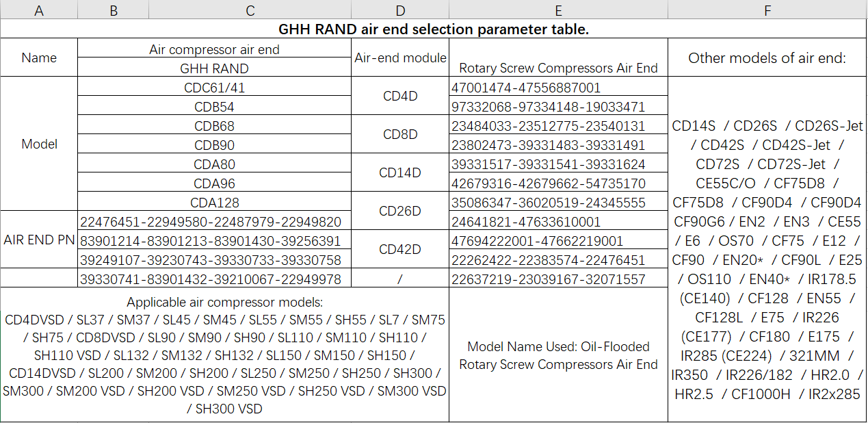This screenshot has width=868, height=423.
Task: Select the GHH RAND table title cell
Action: (x=434, y=29)
